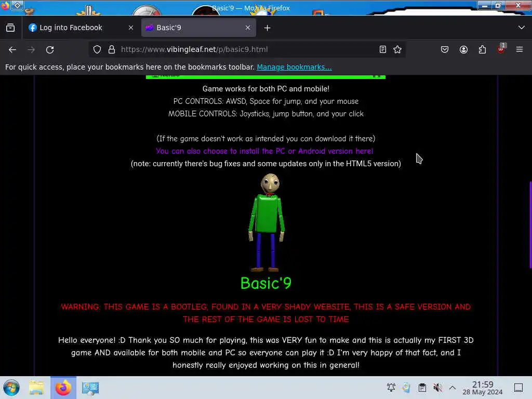532x399 pixels.
Task: Expand hidden system tray icons
Action: 453,388
